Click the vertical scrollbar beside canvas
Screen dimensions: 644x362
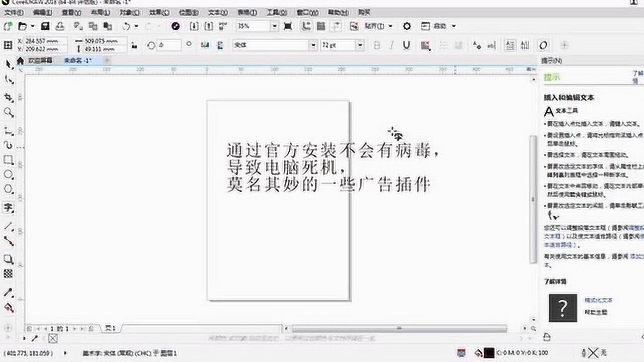tap(533, 199)
